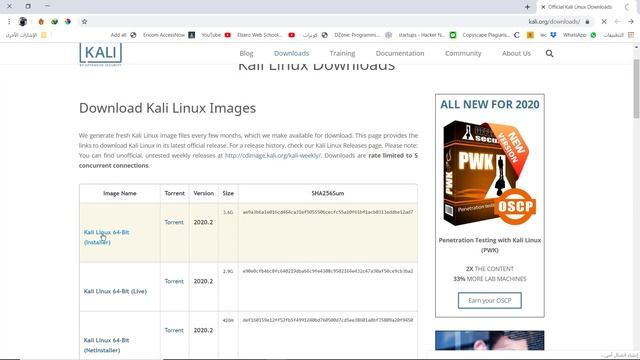Click the Kali logo
Viewport: 640px width, 360px height.
(100, 54)
